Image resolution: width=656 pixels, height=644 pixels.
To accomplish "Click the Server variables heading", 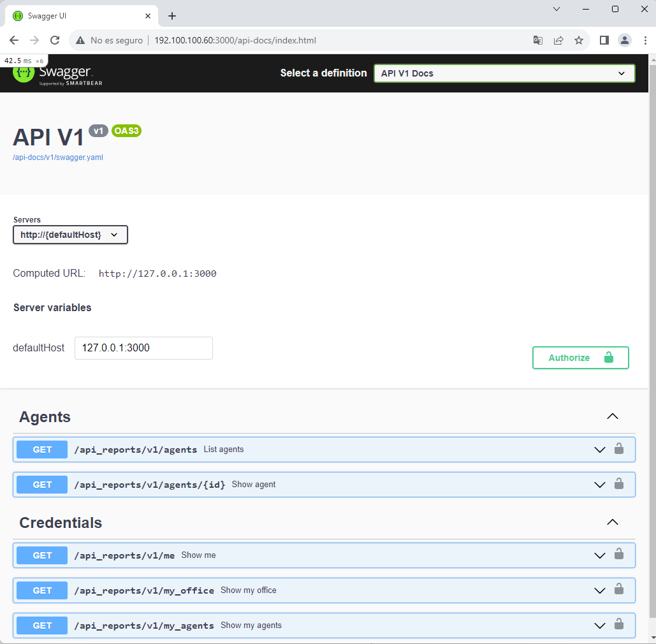I will (52, 307).
